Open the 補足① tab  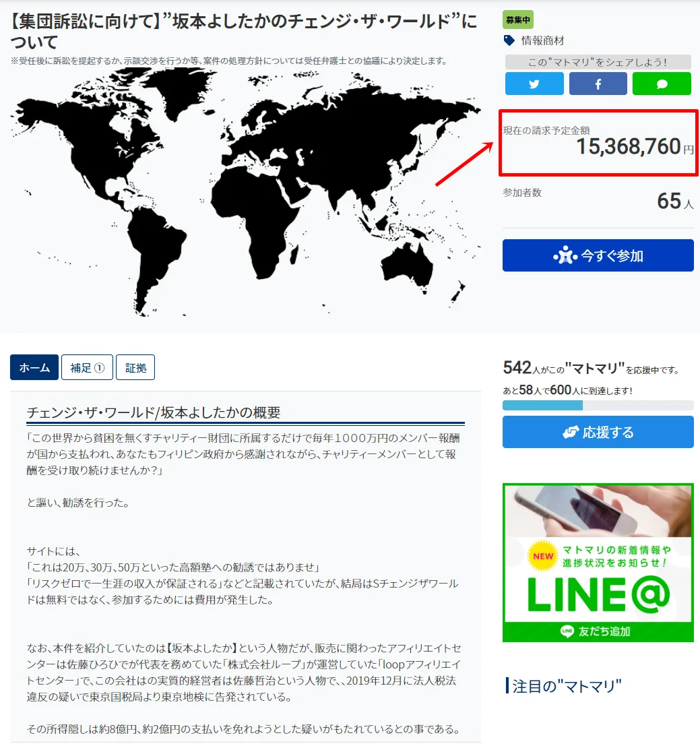click(88, 368)
